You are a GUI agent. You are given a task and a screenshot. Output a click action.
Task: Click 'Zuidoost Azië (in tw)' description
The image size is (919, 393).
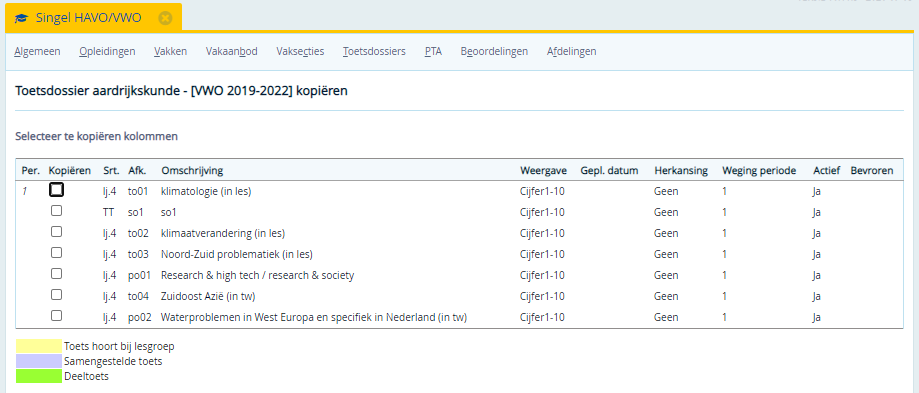(208, 296)
